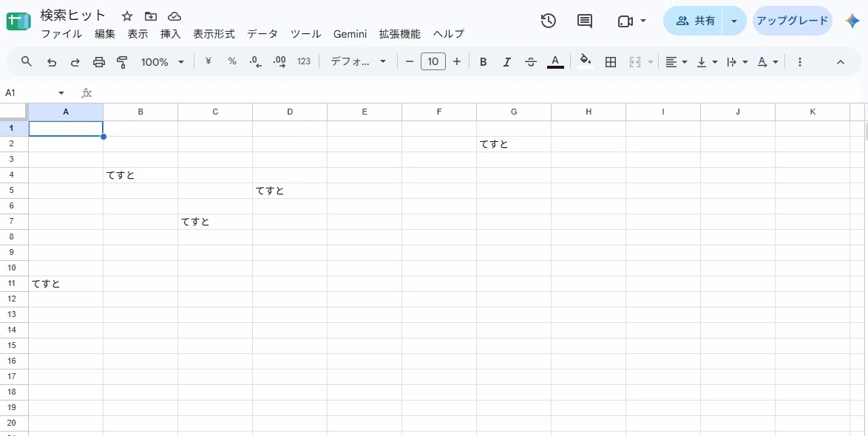
Task: Open the three-dot more toolbar options
Action: [x=799, y=62]
